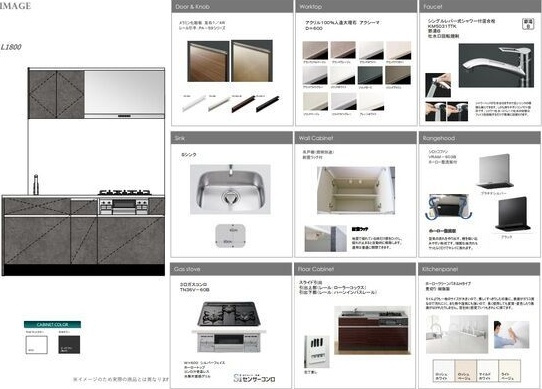Click the "IMAGE" page heading
Image resolution: width=542 pixels, height=389 pixels.
pos(16,6)
